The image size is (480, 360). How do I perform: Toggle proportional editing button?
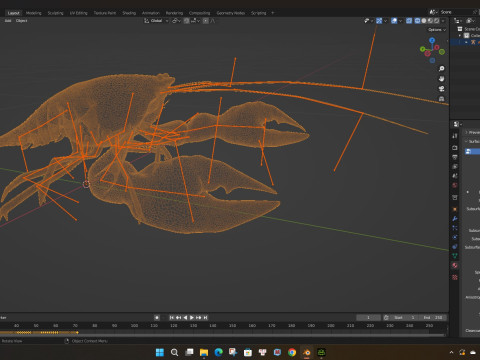click(x=206, y=21)
